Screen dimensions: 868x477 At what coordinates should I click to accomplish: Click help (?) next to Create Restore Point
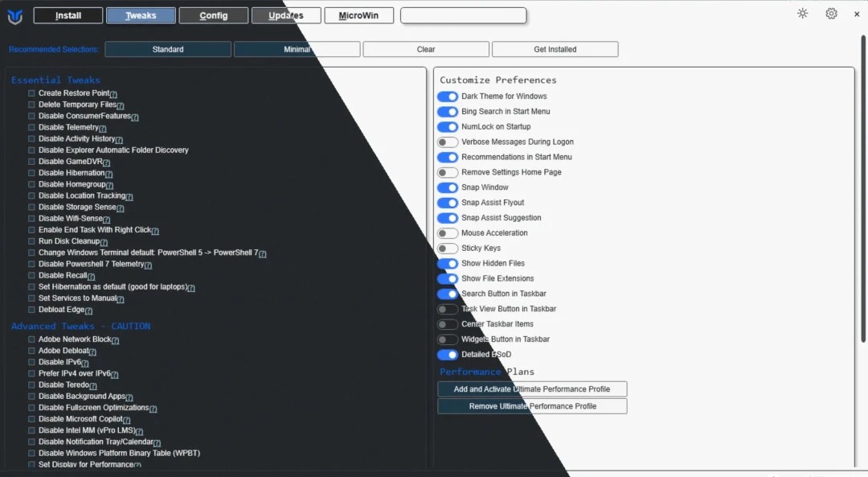tap(113, 94)
